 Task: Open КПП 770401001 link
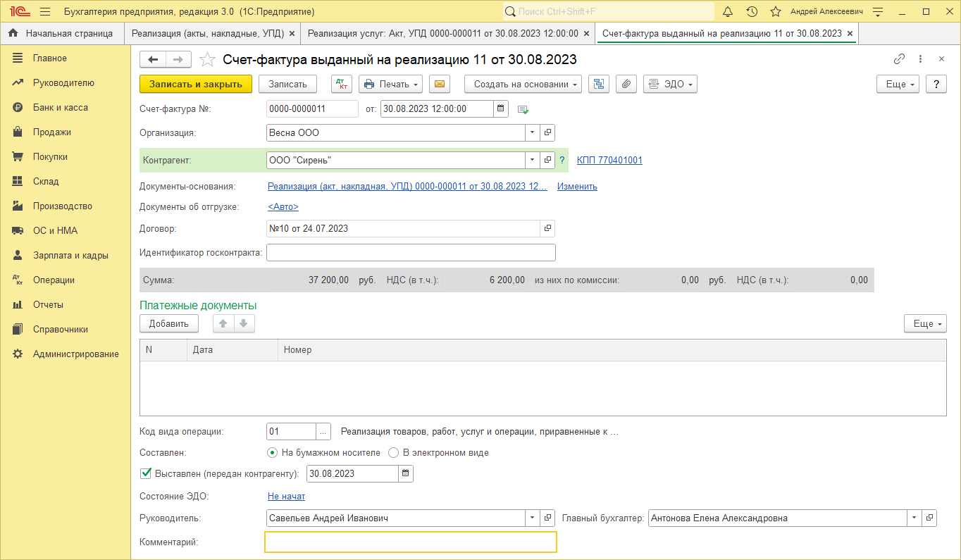[x=609, y=160]
